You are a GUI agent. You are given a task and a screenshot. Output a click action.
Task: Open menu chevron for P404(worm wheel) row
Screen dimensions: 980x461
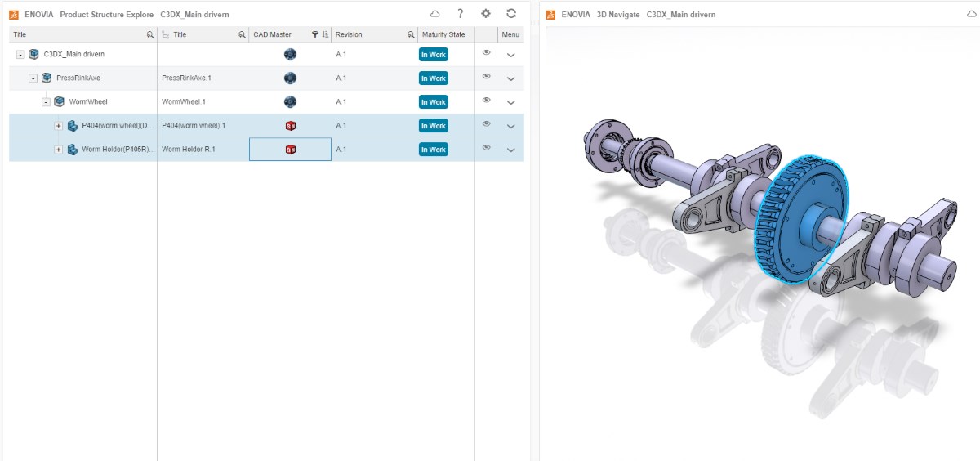[x=511, y=126]
